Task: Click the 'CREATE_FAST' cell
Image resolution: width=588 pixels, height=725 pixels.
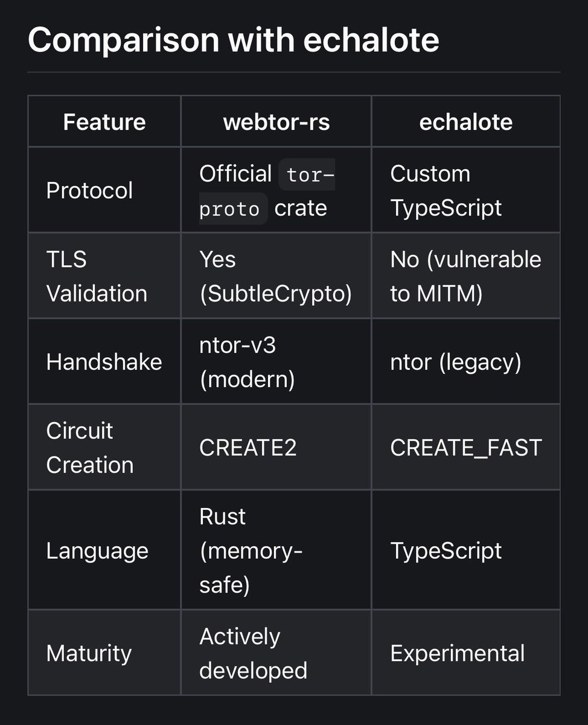Action: point(466,448)
